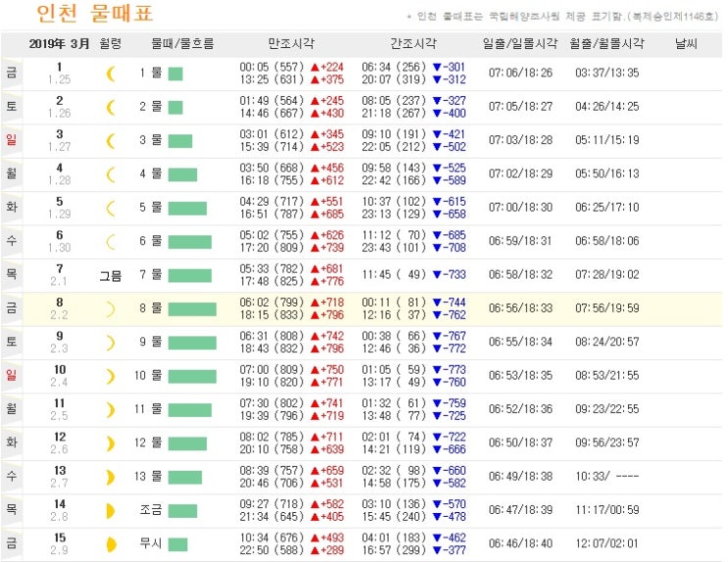Click the red 일 weekday tab for March 3
The image size is (728, 562).
pos(11,140)
